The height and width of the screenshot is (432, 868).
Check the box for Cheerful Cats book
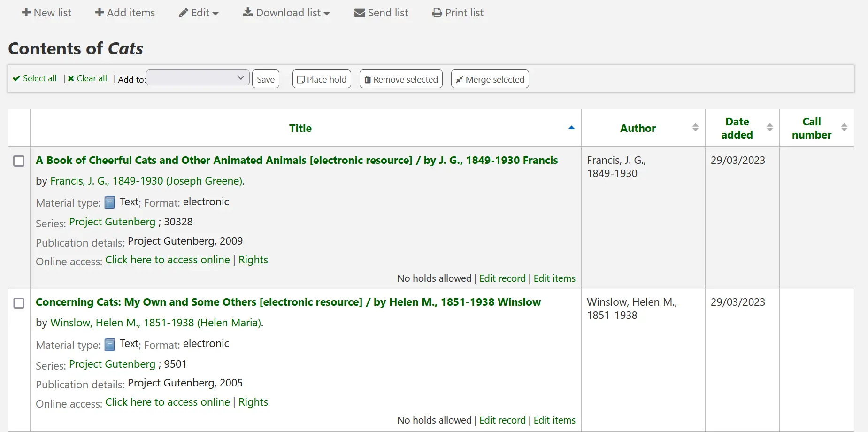point(19,161)
